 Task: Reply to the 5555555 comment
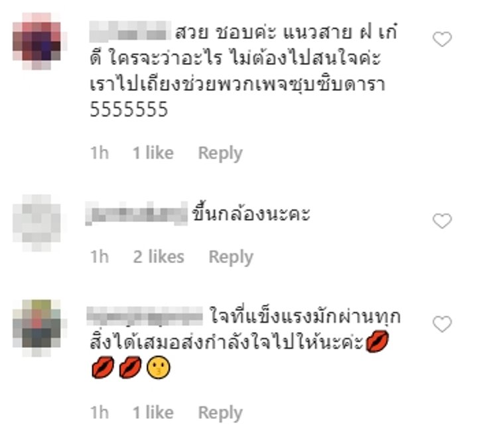[220, 153]
